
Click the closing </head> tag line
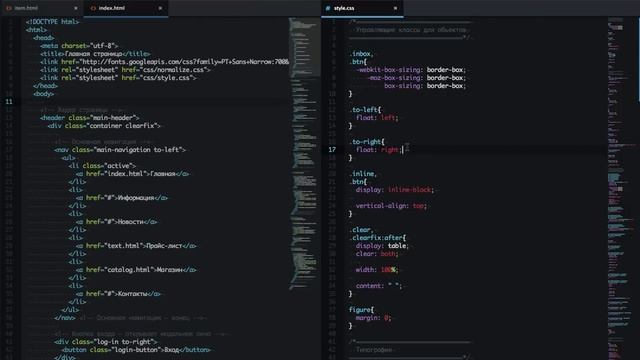(45, 86)
